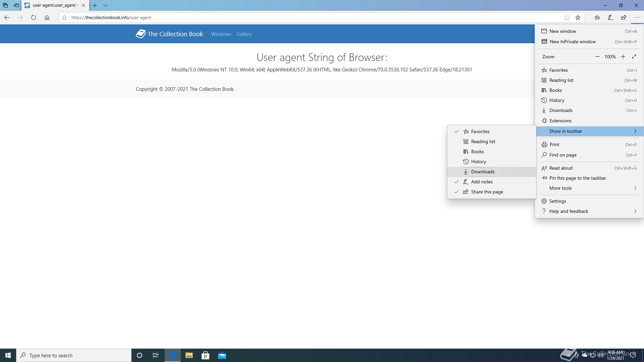Enable Downloads in Show in toolbar submenu
The height and width of the screenshot is (362, 644).
(x=482, y=172)
